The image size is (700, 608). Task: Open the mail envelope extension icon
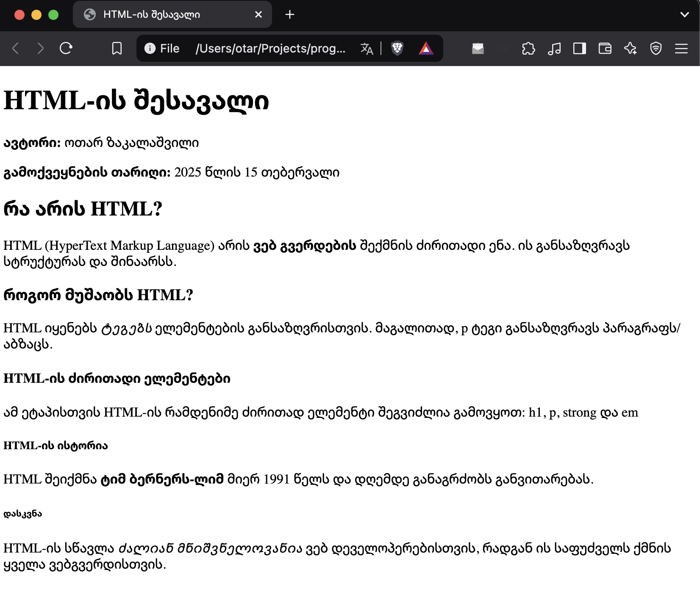click(x=478, y=48)
